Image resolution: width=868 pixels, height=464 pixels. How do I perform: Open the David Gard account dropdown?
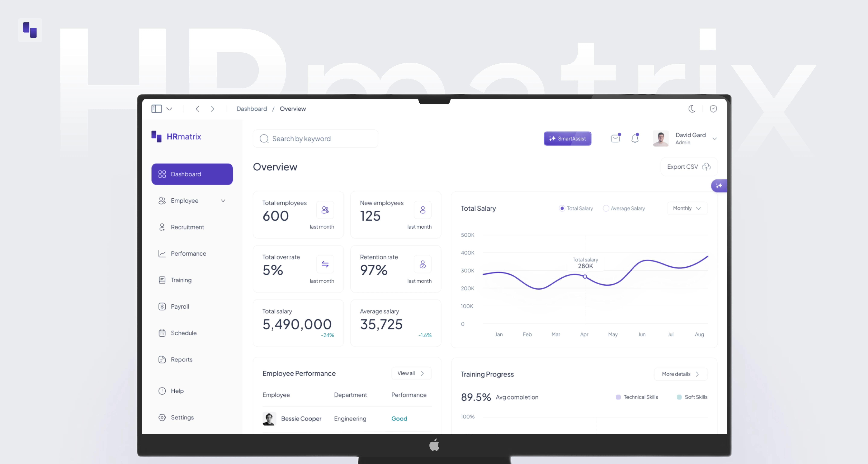(x=714, y=138)
